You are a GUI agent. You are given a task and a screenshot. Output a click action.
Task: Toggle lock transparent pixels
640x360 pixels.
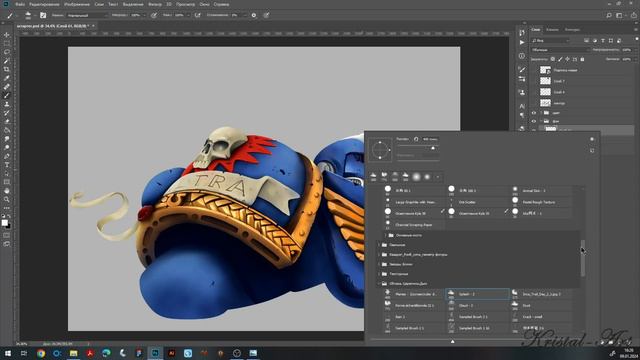coord(553,59)
